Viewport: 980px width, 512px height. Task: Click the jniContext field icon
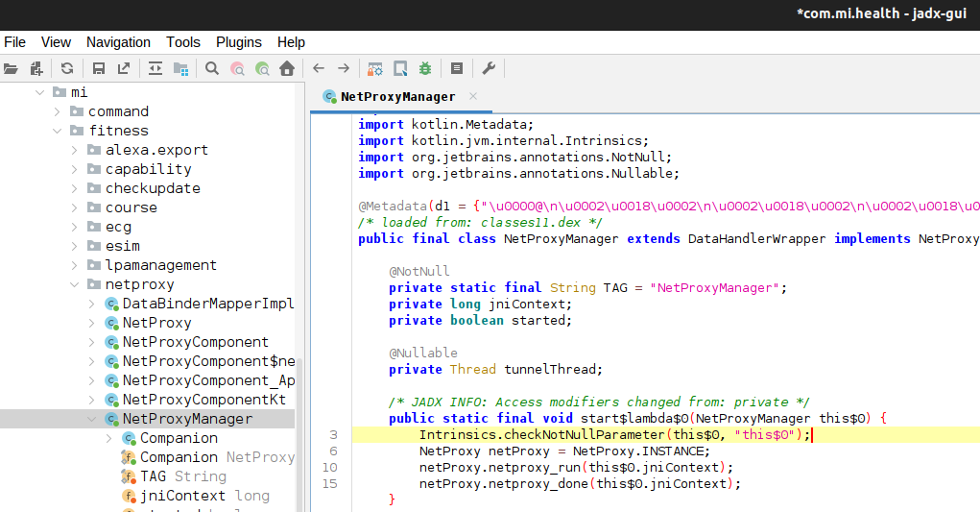click(129, 497)
